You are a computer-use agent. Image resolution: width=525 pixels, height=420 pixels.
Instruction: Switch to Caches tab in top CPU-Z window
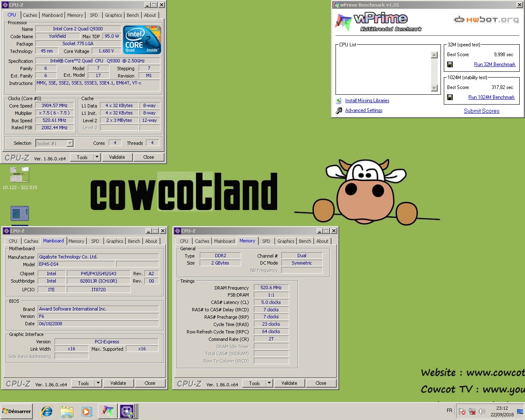tap(30, 15)
